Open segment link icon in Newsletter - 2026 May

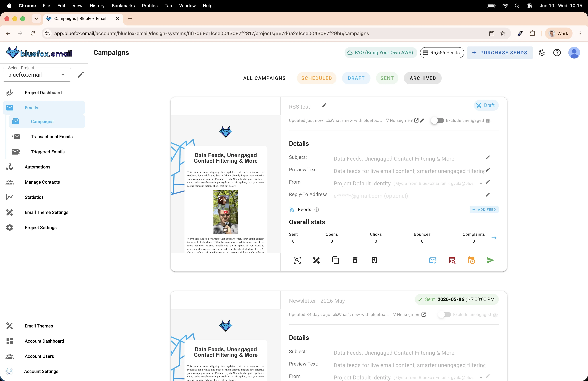pos(423,315)
